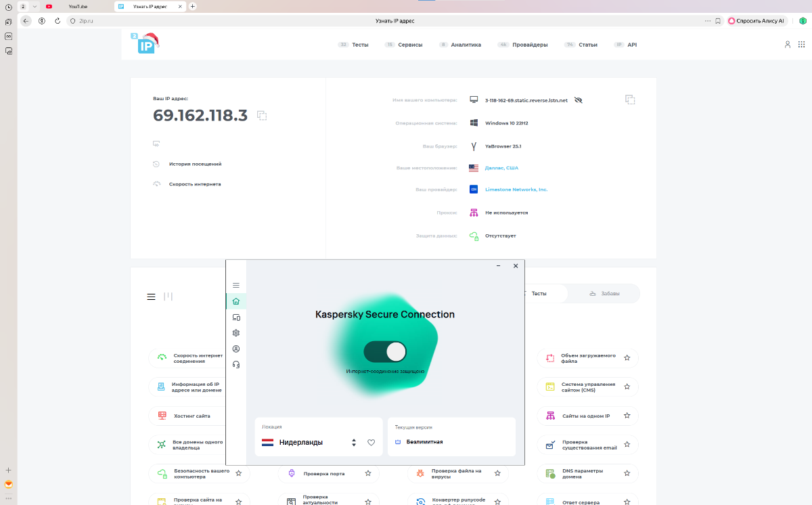Favorite DNS параметры домена with star

627,474
